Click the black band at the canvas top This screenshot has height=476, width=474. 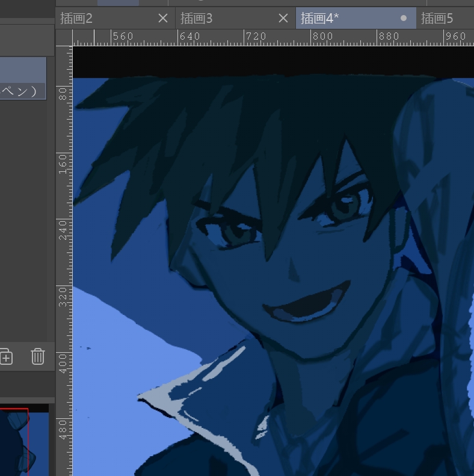pyautogui.click(x=271, y=60)
